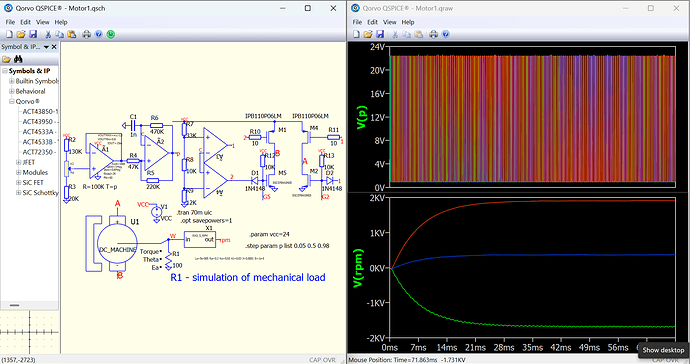The width and height of the screenshot is (690, 364).
Task: Click Print icon in Motor1.qsch toolbar
Action: click(87, 34)
